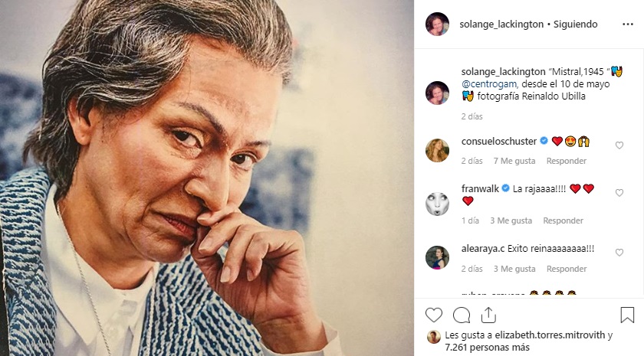
Task: Like franwalk's comment
Action: coord(619,193)
